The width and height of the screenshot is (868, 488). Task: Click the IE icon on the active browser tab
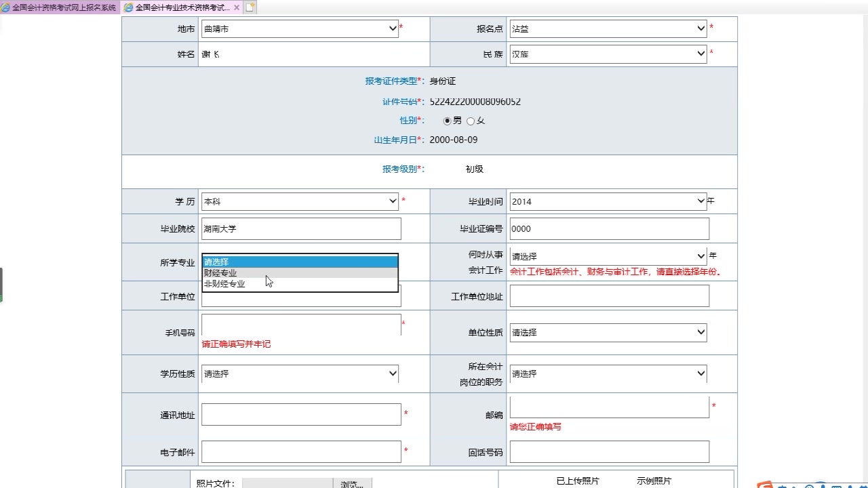[x=129, y=7]
